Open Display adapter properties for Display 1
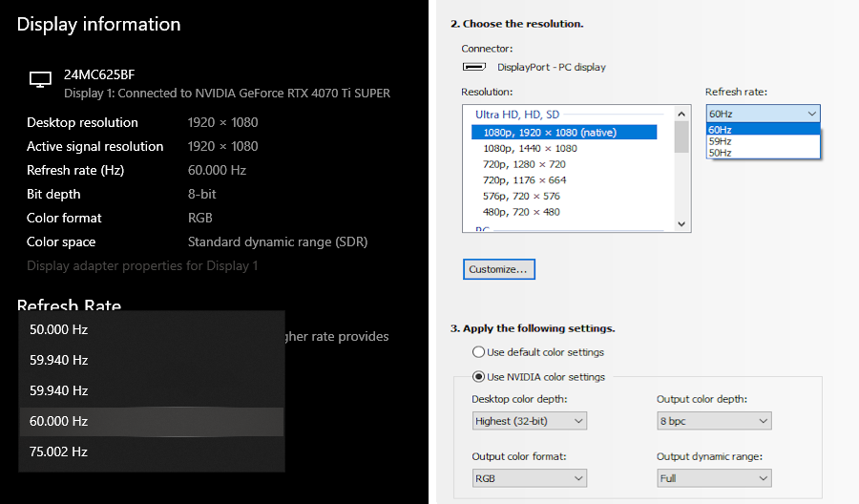The image size is (859, 504). pyautogui.click(x=142, y=265)
